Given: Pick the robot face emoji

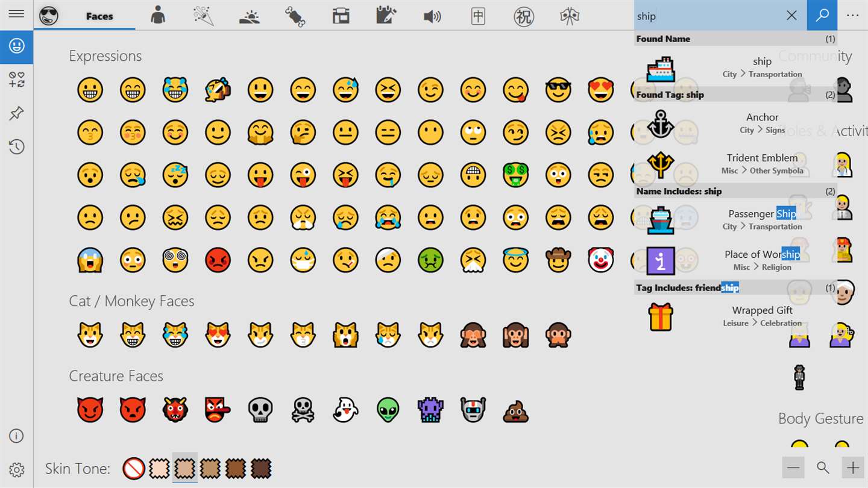Looking at the screenshot, I should tap(473, 410).
